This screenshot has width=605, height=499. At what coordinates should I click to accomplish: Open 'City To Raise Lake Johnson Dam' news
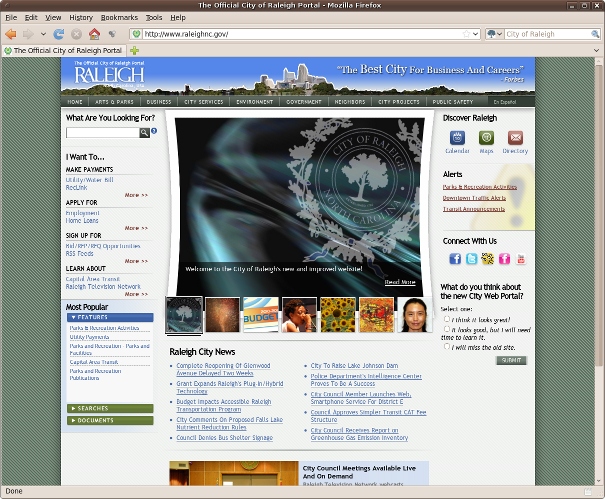[354, 365]
